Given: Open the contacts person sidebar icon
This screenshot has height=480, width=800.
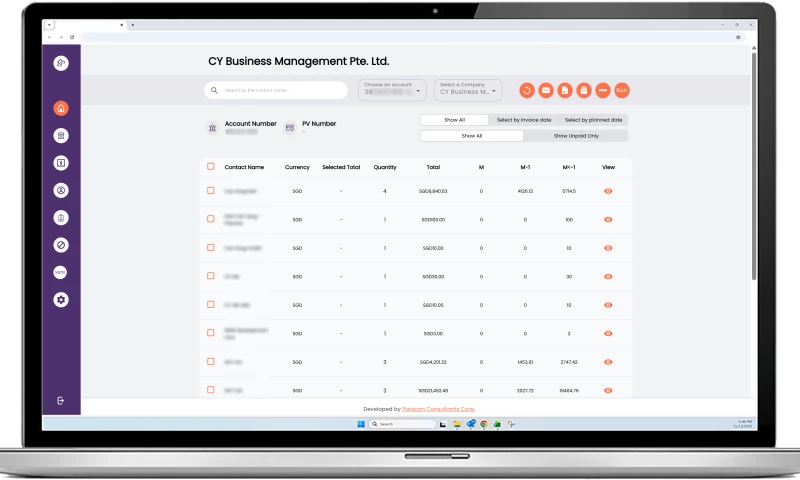Looking at the screenshot, I should (61, 190).
